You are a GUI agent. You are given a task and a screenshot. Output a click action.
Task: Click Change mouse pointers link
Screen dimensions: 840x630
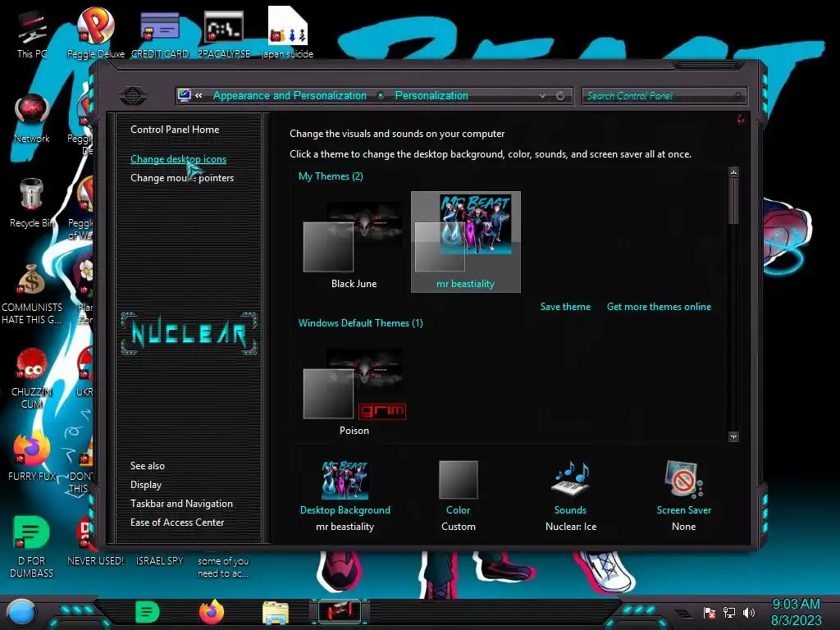[x=182, y=178]
